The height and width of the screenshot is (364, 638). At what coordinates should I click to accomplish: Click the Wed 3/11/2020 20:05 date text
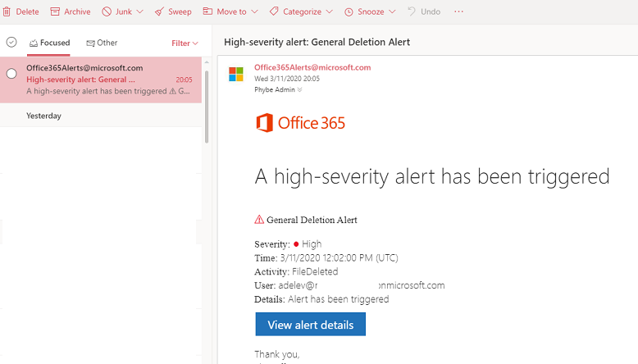[x=287, y=79]
